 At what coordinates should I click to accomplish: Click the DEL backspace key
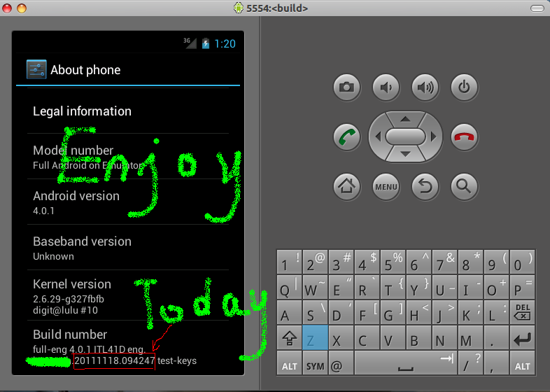(x=522, y=313)
